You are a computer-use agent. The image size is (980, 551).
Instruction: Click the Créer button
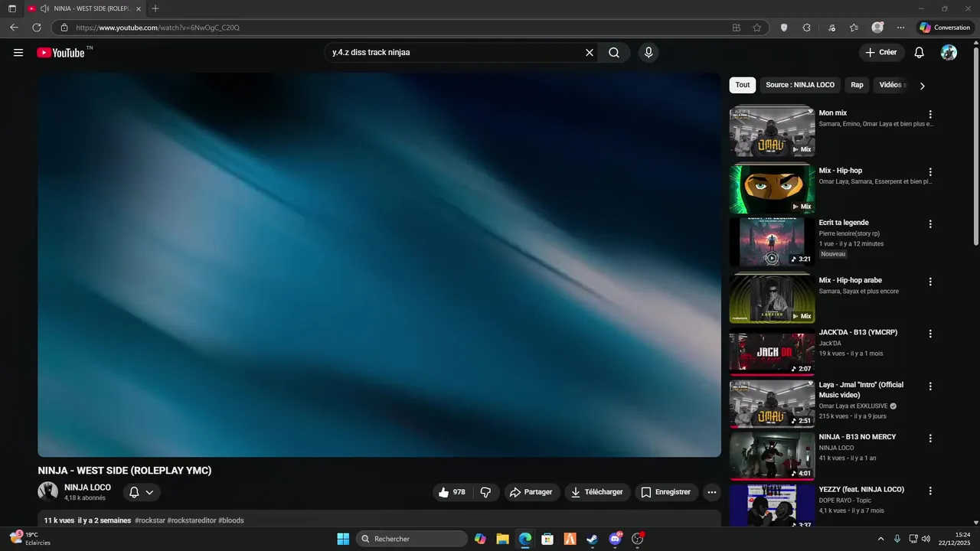coord(881,53)
